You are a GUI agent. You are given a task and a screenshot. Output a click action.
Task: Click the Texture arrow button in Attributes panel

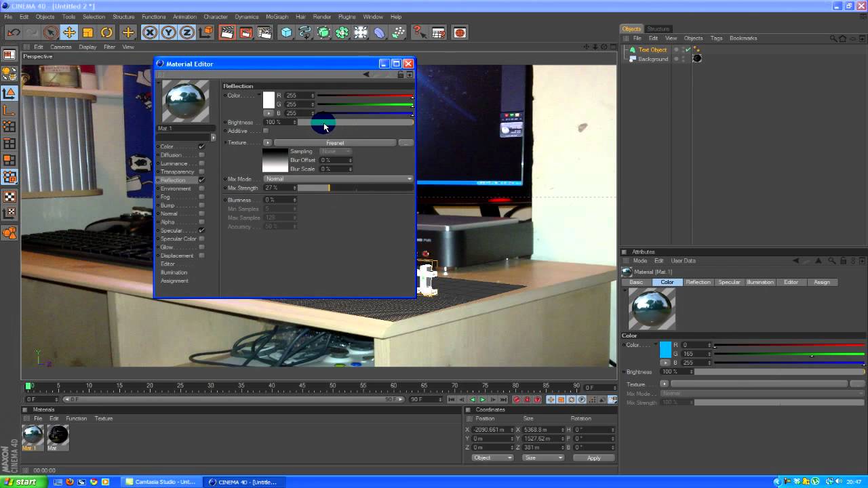664,384
